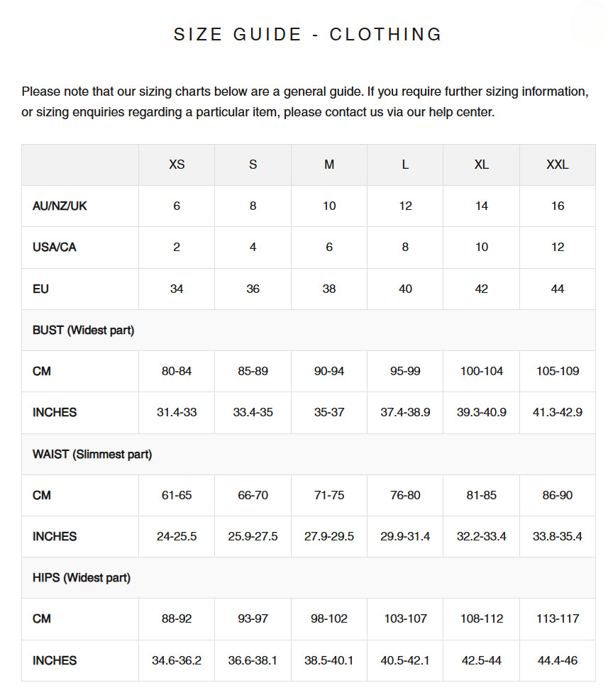Select the USA/CA row label
Viewport: 613px width, 700px height.
click(x=55, y=248)
